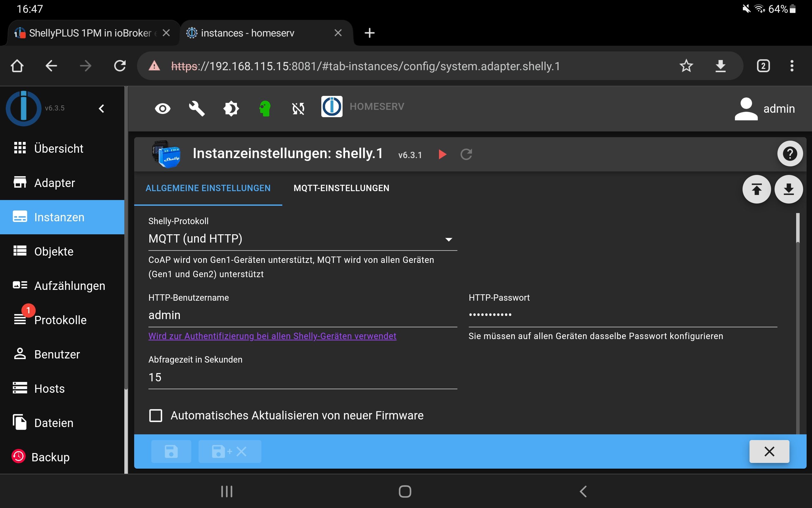Tap the Android home button
812x508 pixels.
(x=405, y=491)
